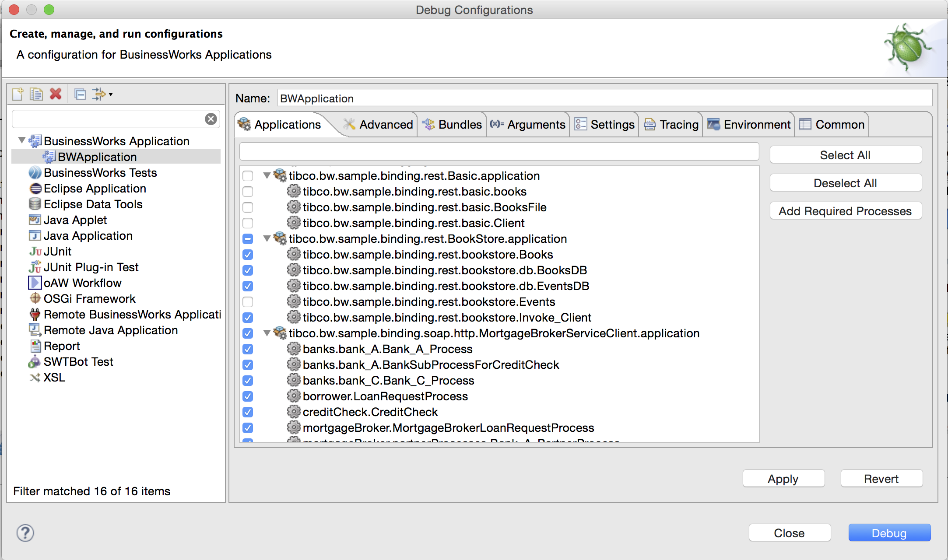
Task: Open the help question mark icon
Action: [25, 533]
